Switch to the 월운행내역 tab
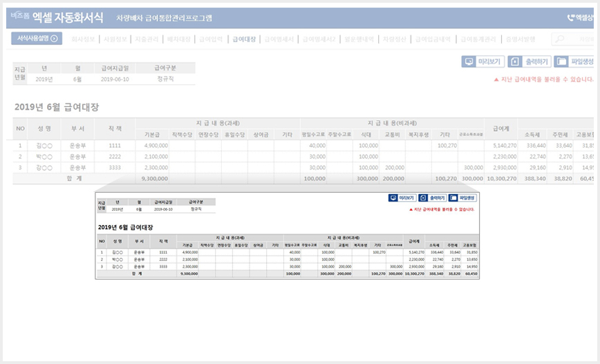The height and width of the screenshot is (364, 600). point(359,39)
